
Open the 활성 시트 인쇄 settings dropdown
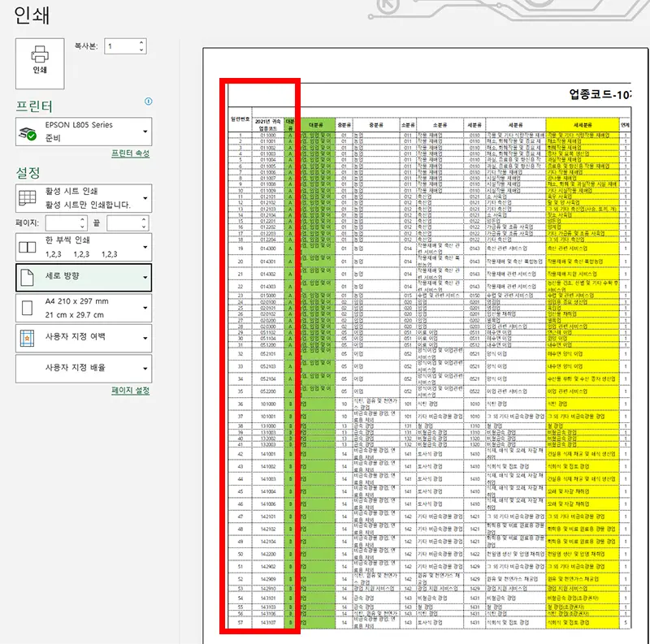pos(145,197)
